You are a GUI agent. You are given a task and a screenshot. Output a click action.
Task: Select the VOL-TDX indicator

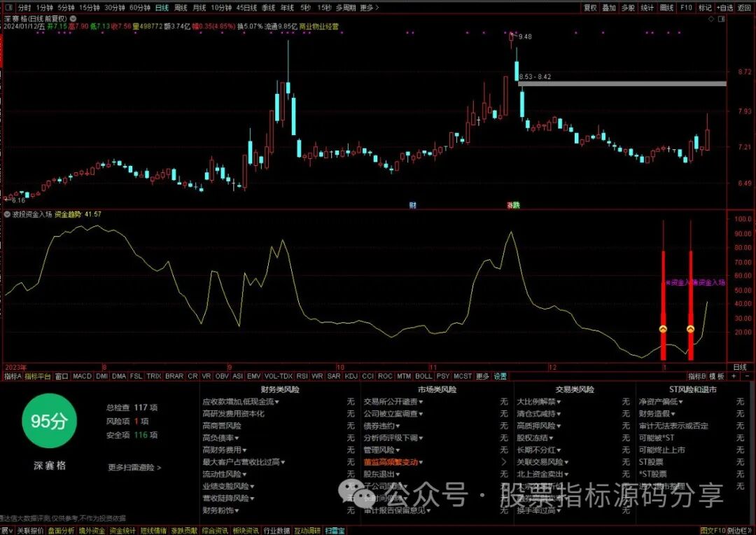click(x=279, y=376)
